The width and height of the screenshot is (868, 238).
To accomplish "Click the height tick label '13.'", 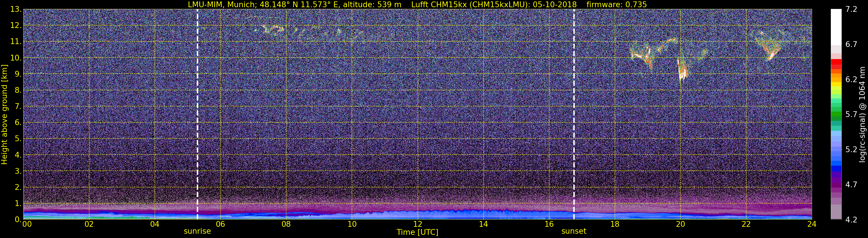I will [x=16, y=9].
